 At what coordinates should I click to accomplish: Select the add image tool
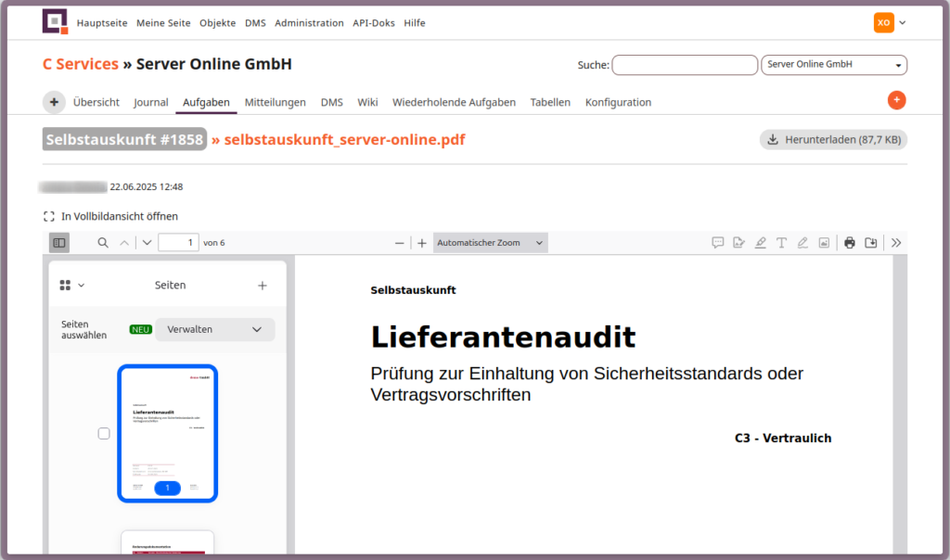coord(824,243)
